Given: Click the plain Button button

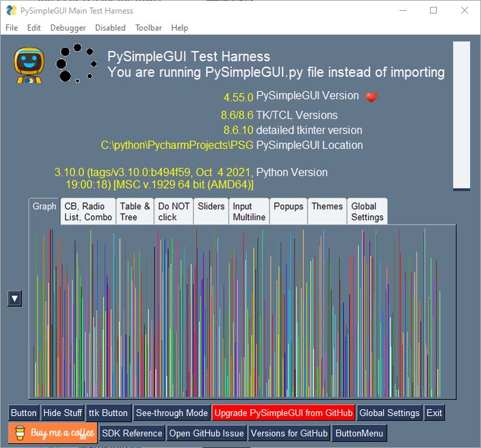Looking at the screenshot, I should (24, 413).
